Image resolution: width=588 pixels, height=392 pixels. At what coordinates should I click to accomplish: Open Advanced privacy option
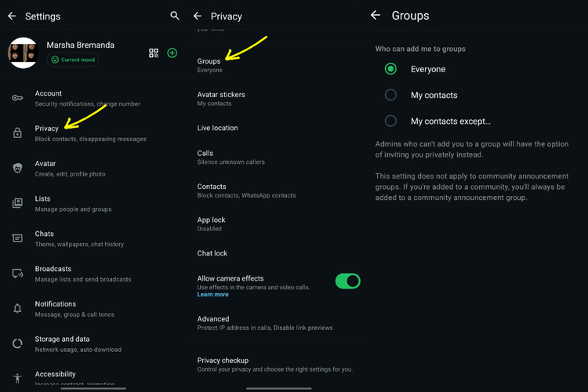coord(274,323)
